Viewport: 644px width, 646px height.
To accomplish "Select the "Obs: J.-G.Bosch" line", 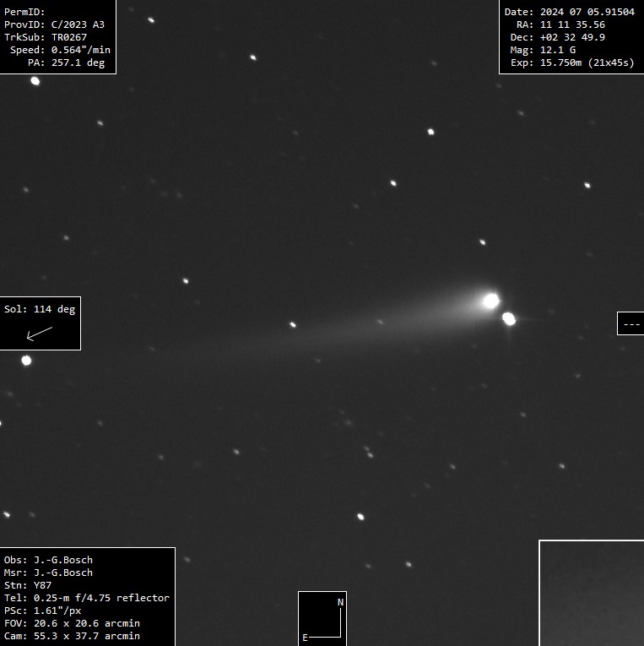I will pyautogui.click(x=48, y=560).
